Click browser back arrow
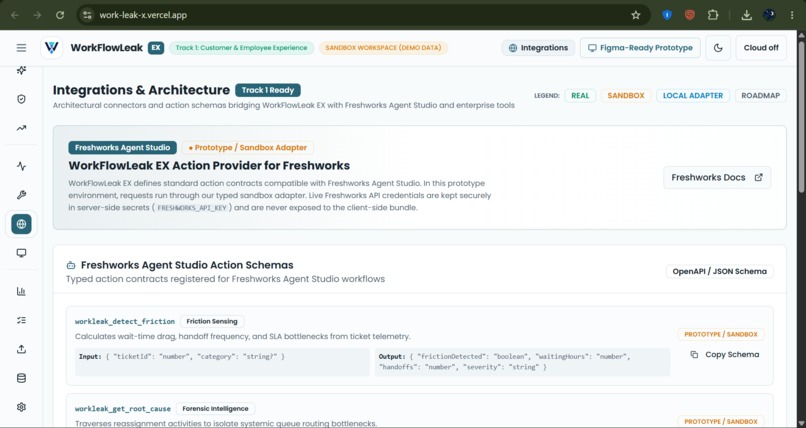The height and width of the screenshot is (428, 806). coord(15,15)
